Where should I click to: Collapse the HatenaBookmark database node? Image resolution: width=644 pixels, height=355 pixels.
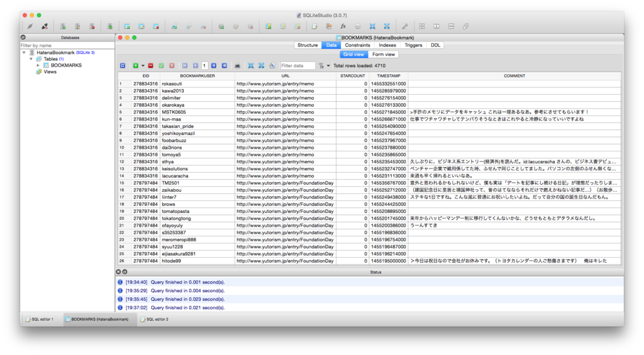[x=24, y=53]
